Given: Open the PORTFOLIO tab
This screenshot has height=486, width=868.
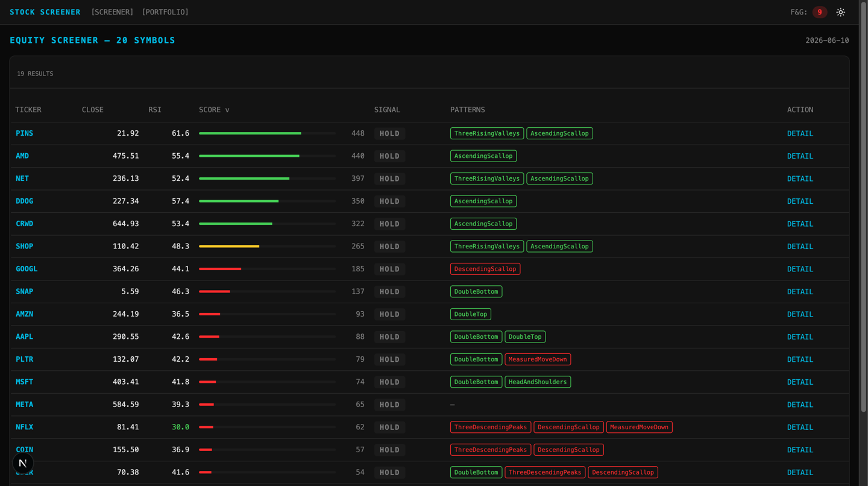Looking at the screenshot, I should (165, 12).
